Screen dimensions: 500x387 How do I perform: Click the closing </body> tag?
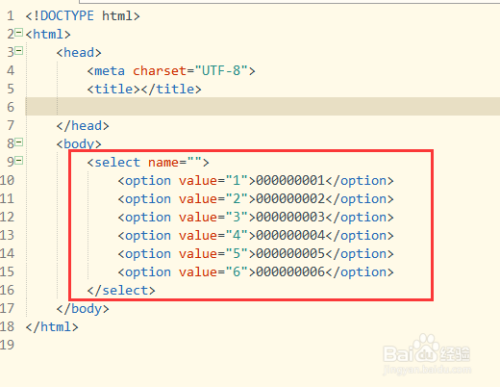[83, 309]
